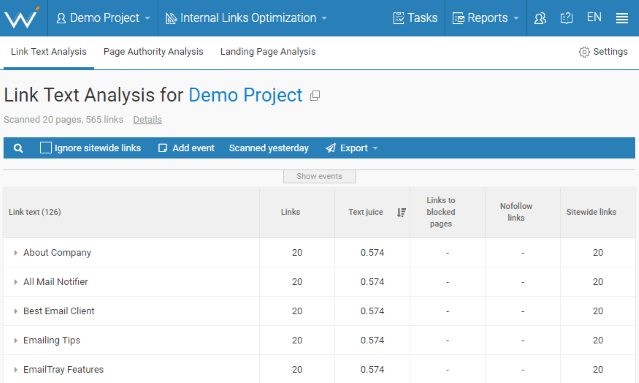This screenshot has height=383, width=639.
Task: Expand the Emailing Tips row
Action: [15, 340]
